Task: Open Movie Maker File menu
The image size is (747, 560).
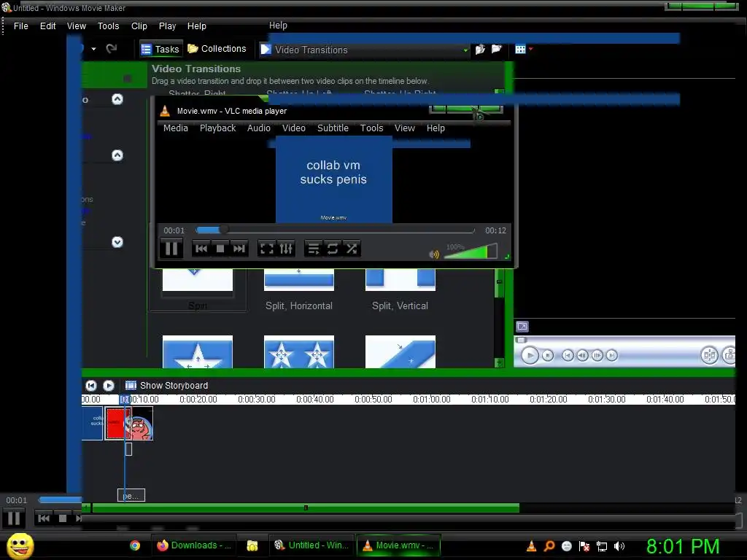Action: pyautogui.click(x=21, y=26)
